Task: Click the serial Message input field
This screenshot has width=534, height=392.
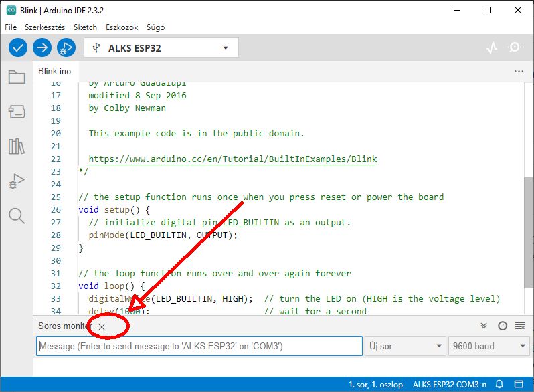Action: point(199,346)
